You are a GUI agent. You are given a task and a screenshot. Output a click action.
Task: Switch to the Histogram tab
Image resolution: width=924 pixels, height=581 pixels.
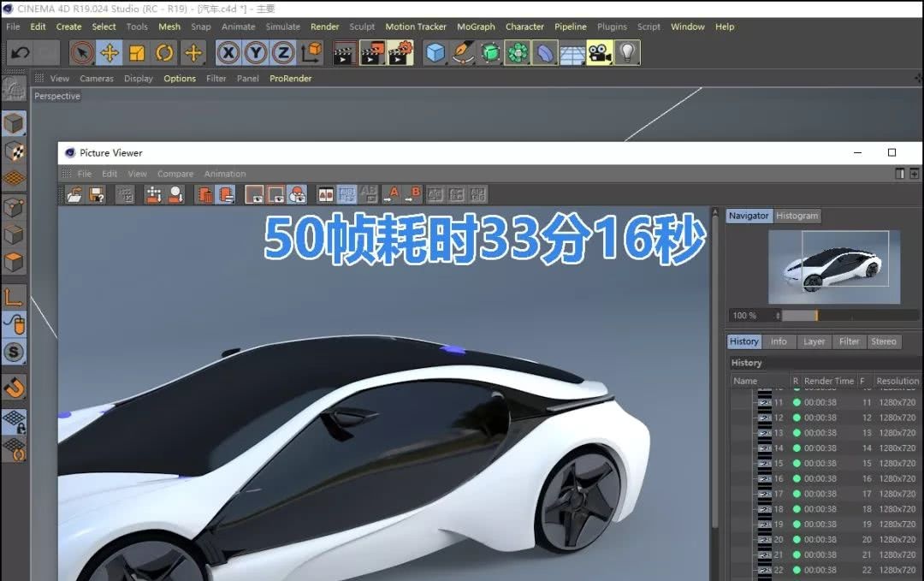coord(797,216)
